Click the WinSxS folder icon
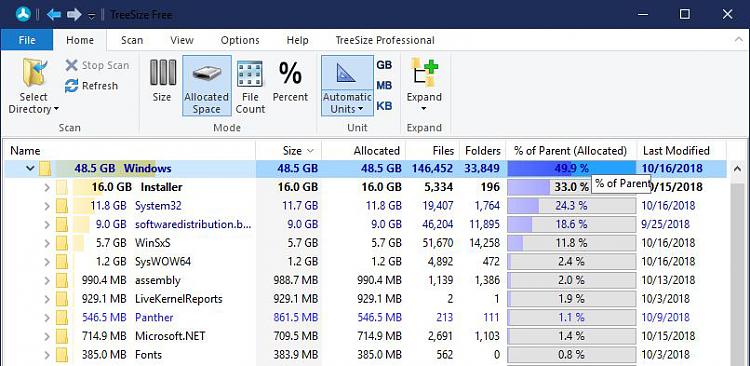Image resolution: width=750 pixels, height=366 pixels. coord(62,243)
